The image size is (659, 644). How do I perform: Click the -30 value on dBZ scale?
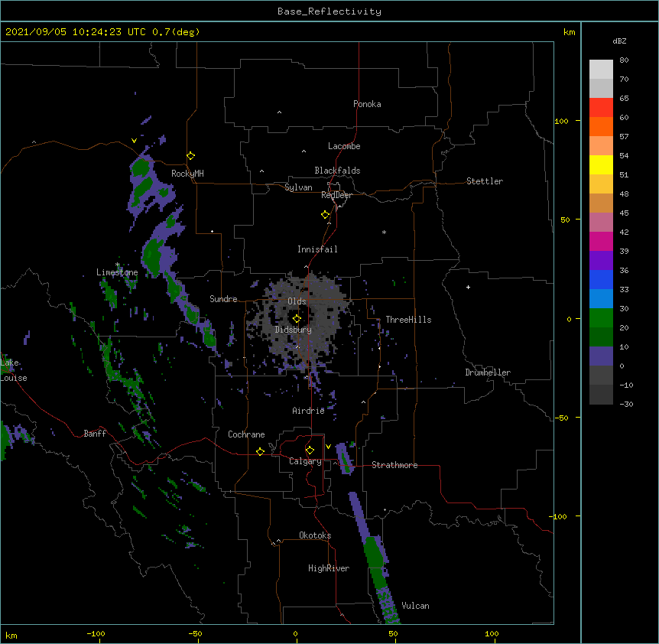pyautogui.click(x=626, y=404)
